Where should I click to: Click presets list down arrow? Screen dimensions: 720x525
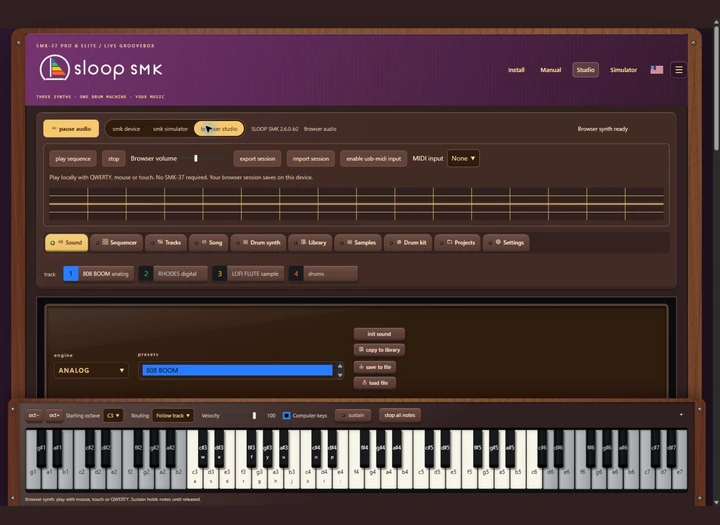click(340, 375)
